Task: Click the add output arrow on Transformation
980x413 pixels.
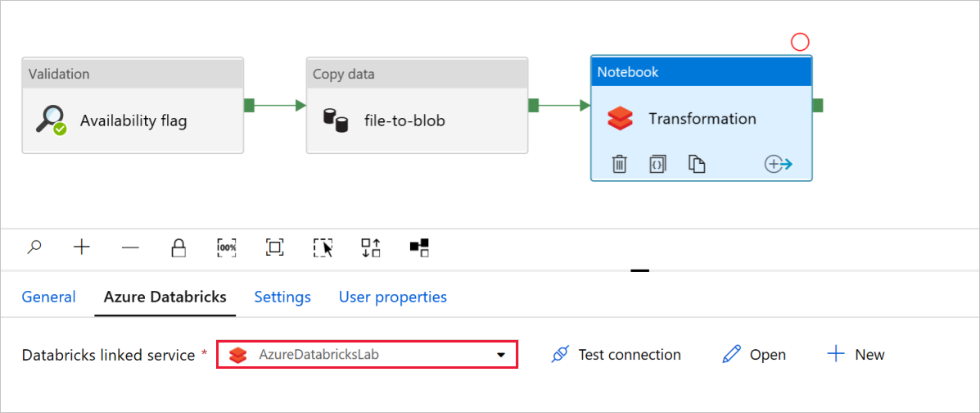Action: 779,164
